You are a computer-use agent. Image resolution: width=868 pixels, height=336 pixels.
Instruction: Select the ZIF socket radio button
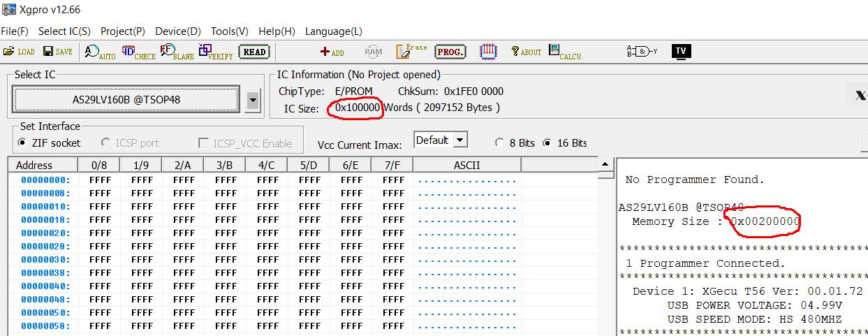coord(23,143)
